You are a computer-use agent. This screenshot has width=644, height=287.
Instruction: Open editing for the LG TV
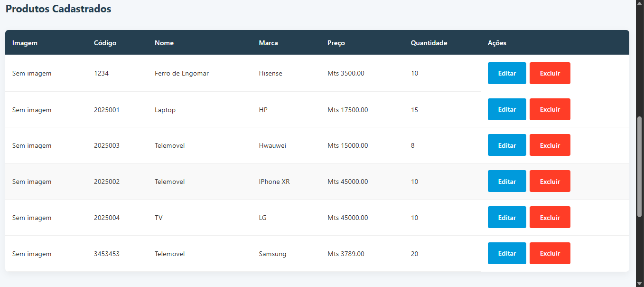pyautogui.click(x=507, y=217)
